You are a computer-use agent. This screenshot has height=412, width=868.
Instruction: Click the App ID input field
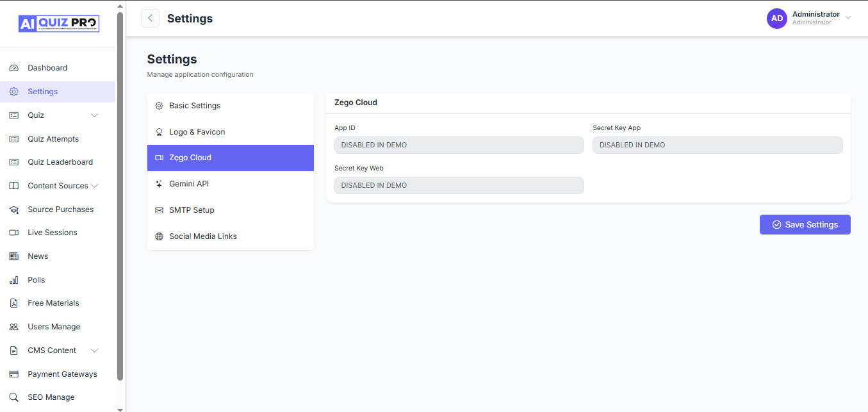coord(459,145)
